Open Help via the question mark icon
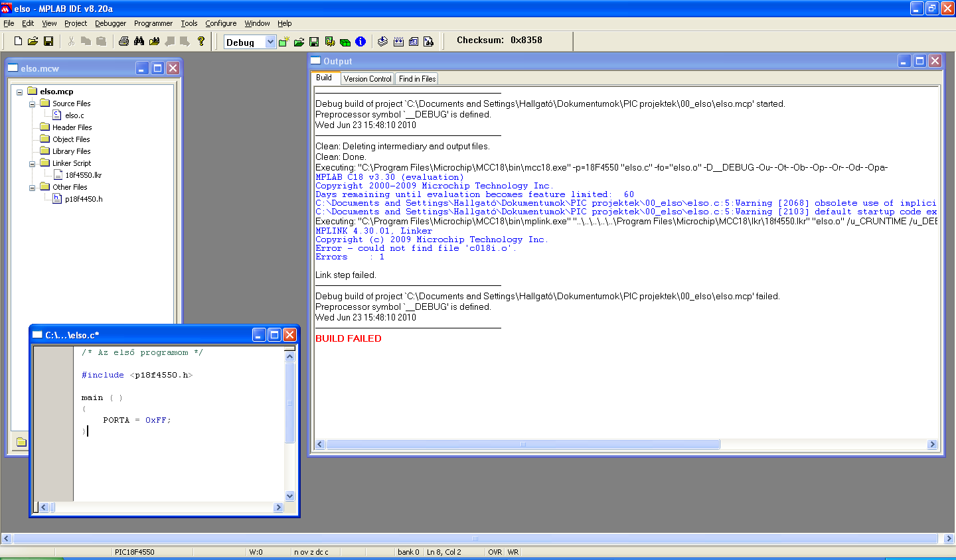Viewport: 956px width, 560px height. 201,41
